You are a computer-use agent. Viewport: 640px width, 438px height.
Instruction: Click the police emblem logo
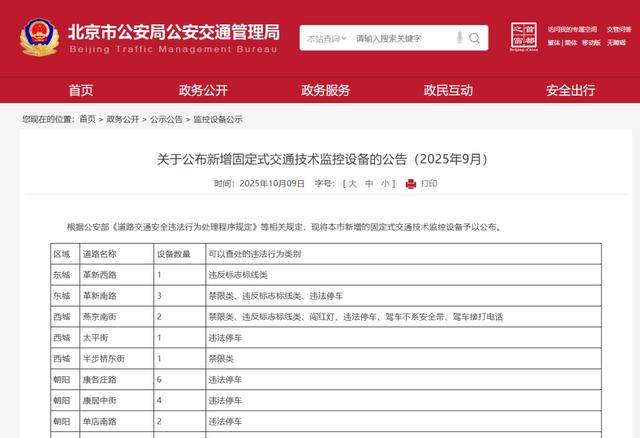(38, 37)
